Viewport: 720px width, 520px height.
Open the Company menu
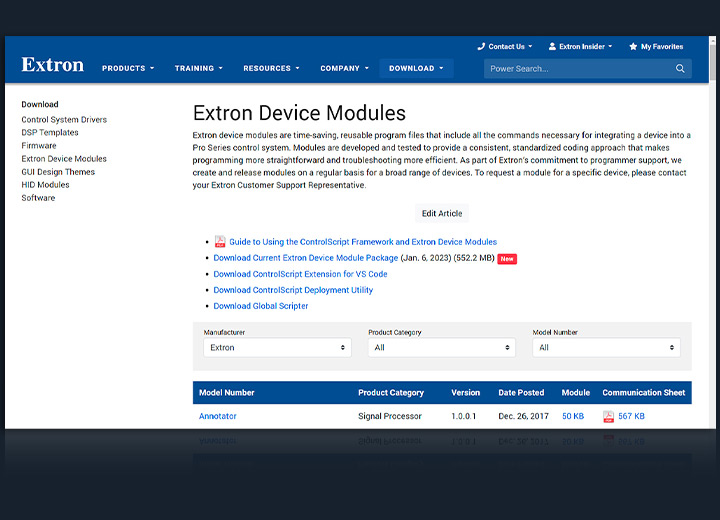(x=344, y=68)
